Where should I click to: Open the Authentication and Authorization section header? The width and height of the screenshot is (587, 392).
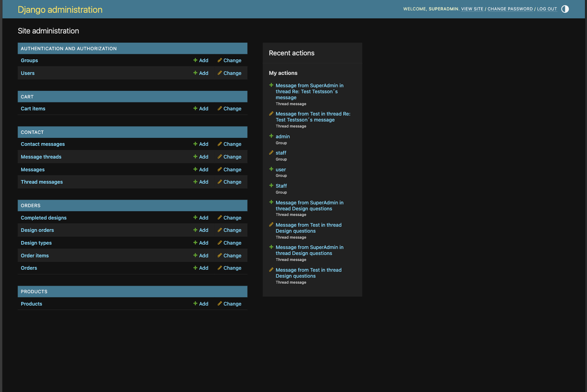[x=69, y=49]
